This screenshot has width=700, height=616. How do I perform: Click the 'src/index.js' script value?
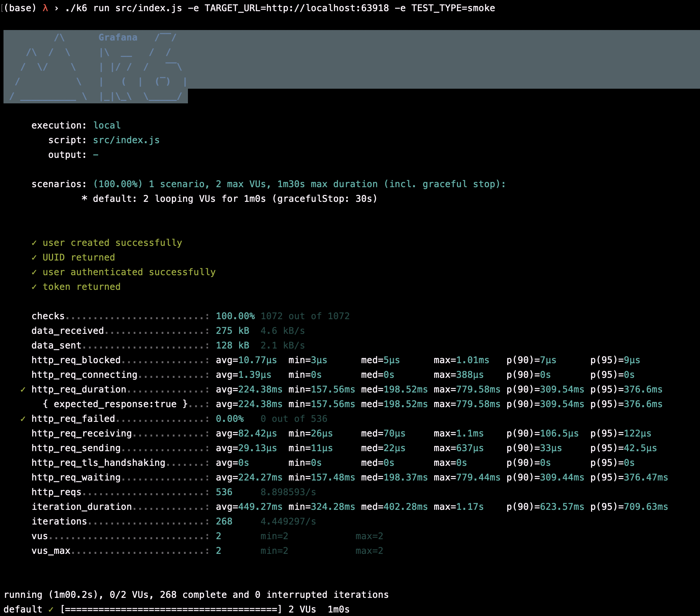pyautogui.click(x=126, y=140)
